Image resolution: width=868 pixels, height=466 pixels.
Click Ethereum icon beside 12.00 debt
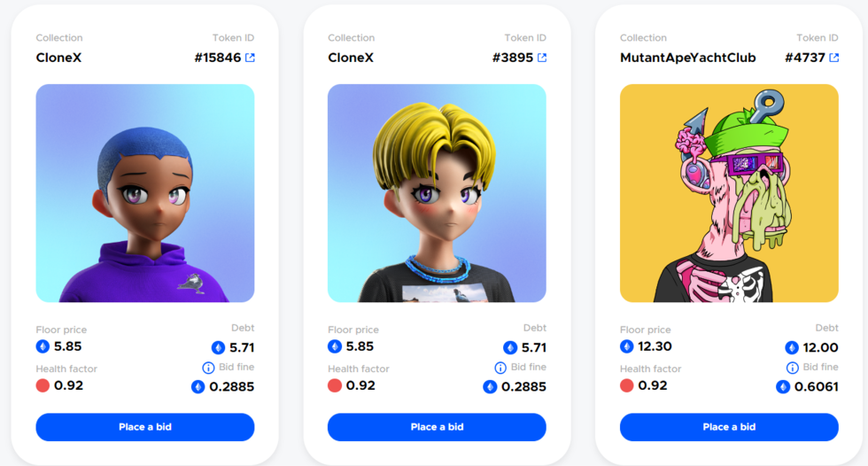click(x=792, y=347)
